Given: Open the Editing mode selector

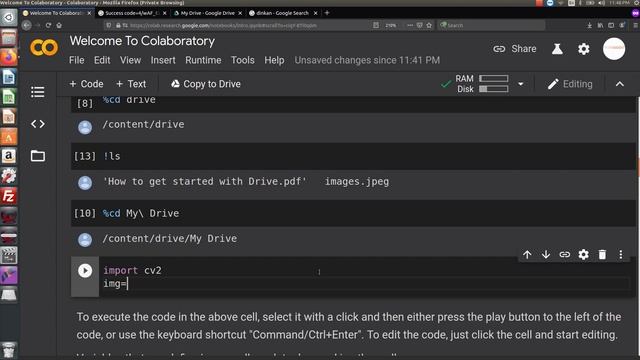Looking at the screenshot, I should pos(570,84).
